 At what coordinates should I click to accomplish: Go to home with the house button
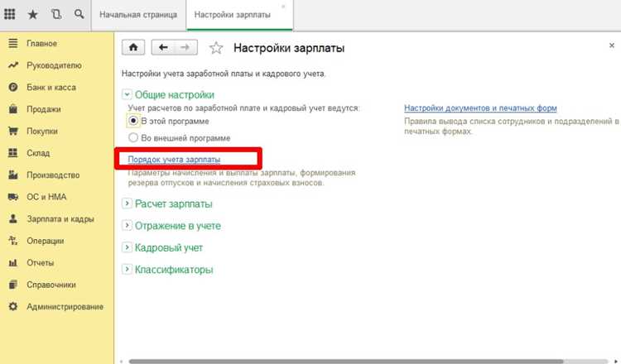(133, 47)
